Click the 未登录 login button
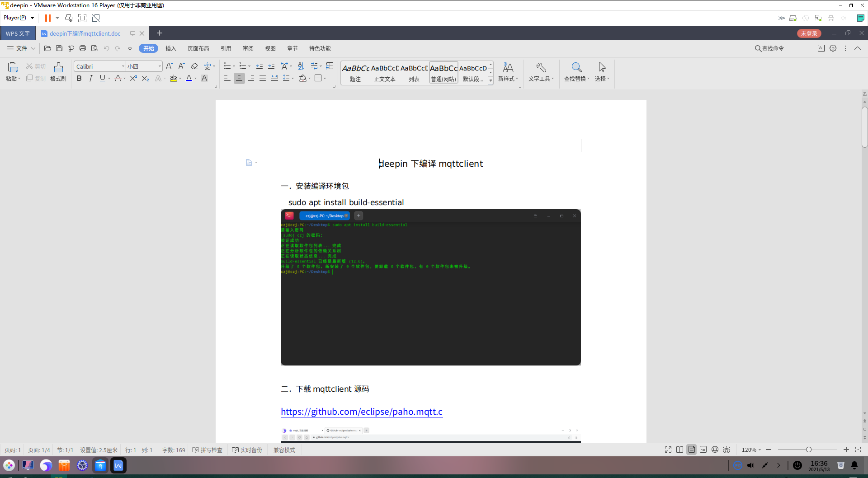This screenshot has height=478, width=868. pos(809,33)
